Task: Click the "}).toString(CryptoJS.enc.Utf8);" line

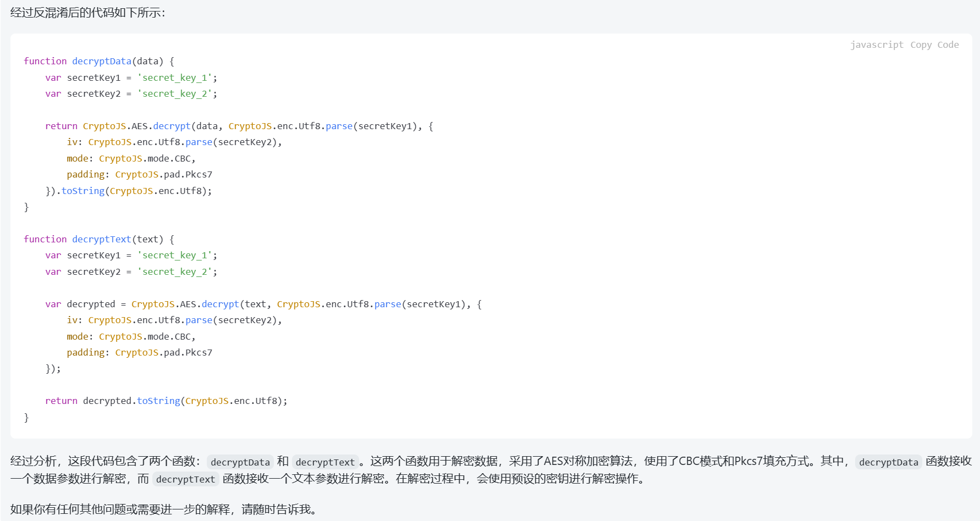Action: click(x=129, y=191)
